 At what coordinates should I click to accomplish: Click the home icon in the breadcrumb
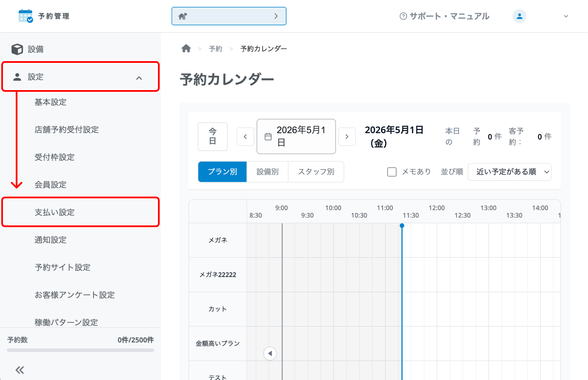186,48
